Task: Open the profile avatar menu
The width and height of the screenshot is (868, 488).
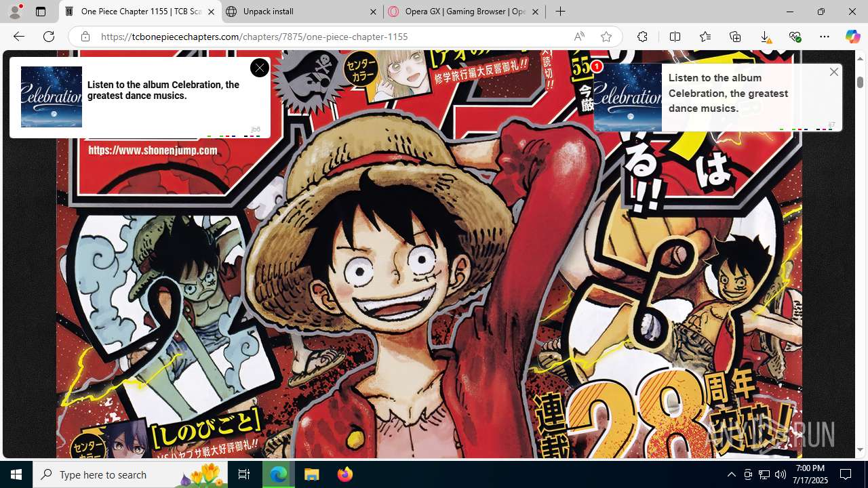Action: [15, 12]
